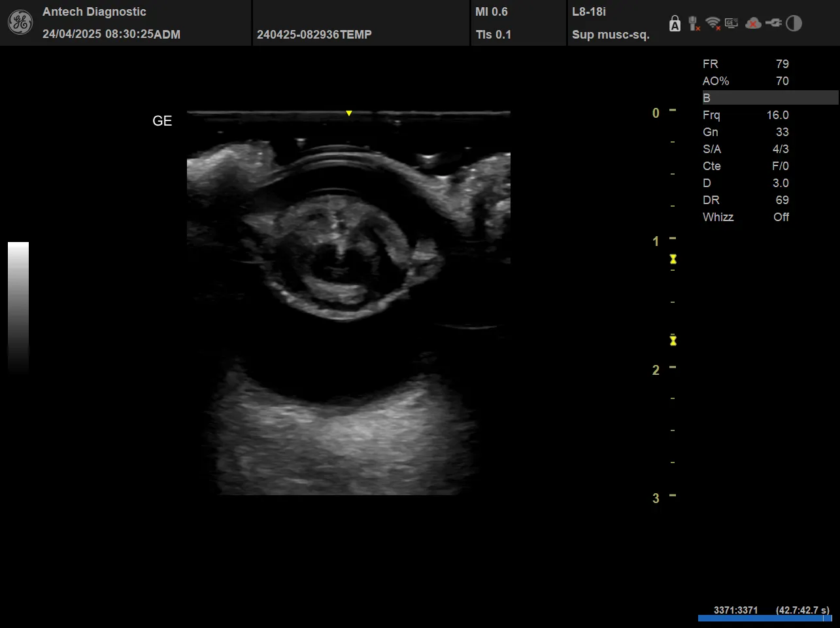Click the L8-18i probe name label
The width and height of the screenshot is (840, 628).
[589, 12]
